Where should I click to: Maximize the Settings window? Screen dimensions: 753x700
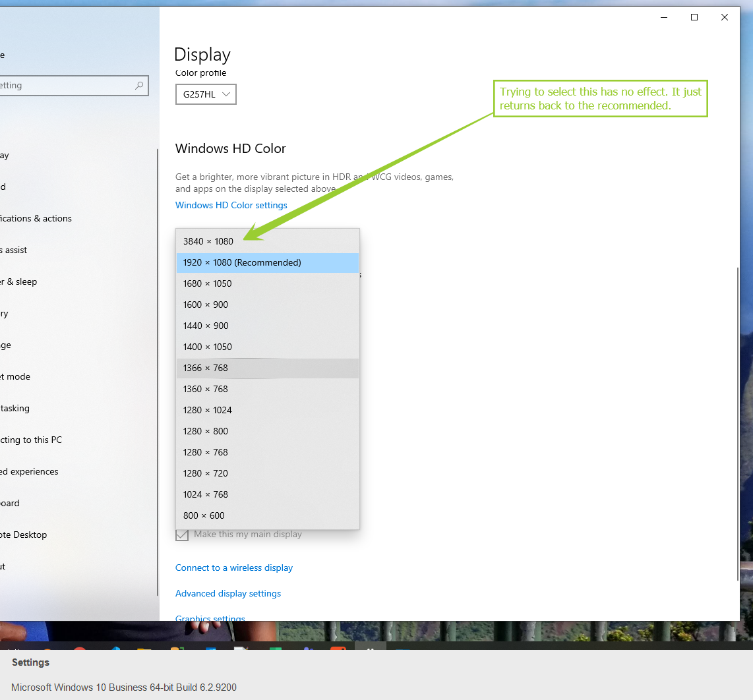pyautogui.click(x=694, y=18)
